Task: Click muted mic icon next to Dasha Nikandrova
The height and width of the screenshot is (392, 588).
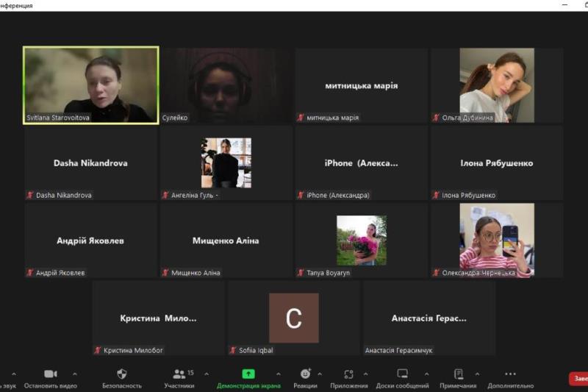Action: 30,195
